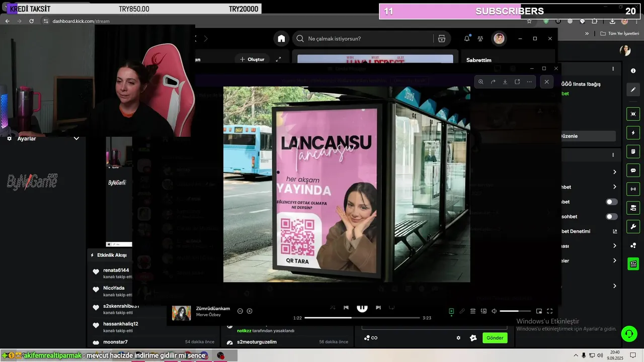Open image viewer more options ellipsis

click(529, 81)
